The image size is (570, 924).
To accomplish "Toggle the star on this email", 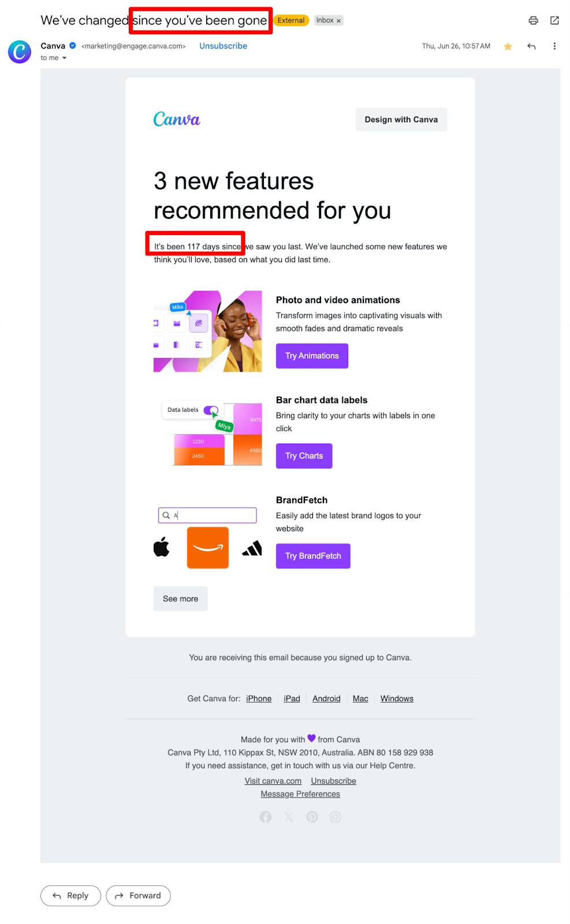I will pos(508,47).
